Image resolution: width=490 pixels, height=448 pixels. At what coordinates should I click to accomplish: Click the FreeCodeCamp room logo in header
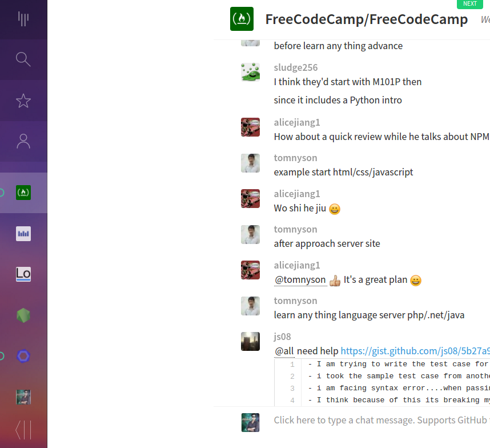(242, 19)
